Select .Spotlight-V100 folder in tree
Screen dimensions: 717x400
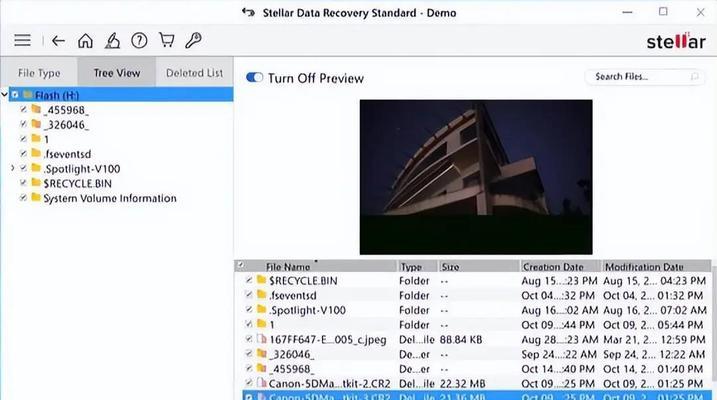click(81, 169)
